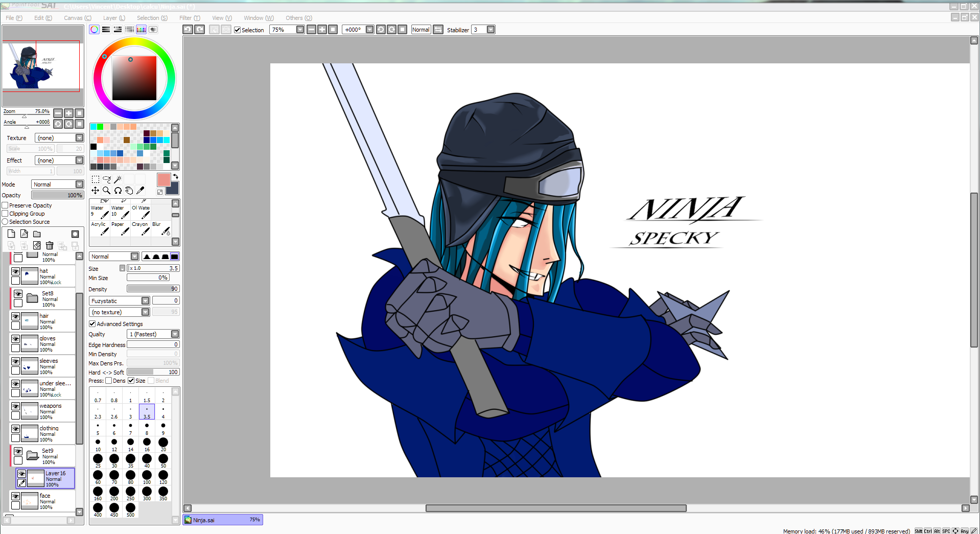The width and height of the screenshot is (980, 534).
Task: Open the Texture dropdown showing (none)
Action: click(x=79, y=137)
